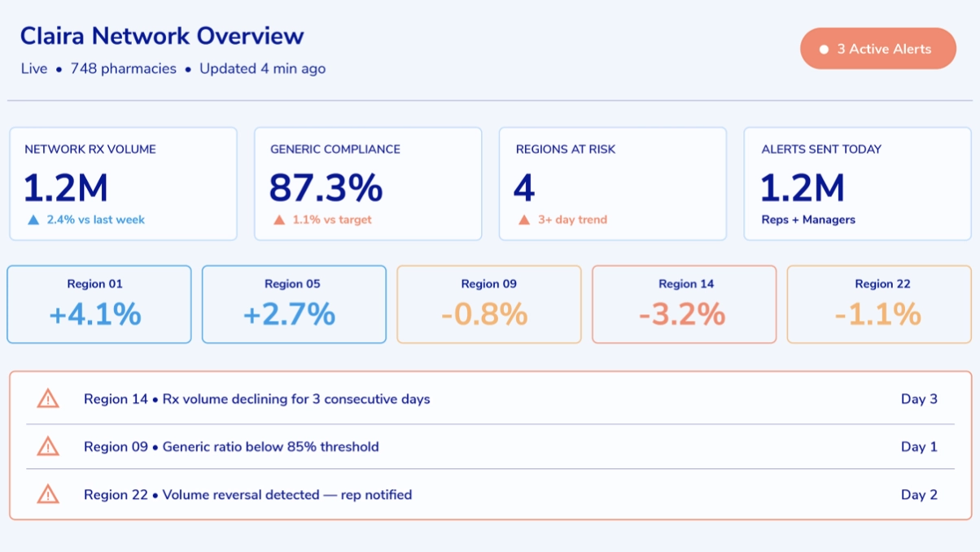Click '1.1% vs target' text

(x=332, y=220)
